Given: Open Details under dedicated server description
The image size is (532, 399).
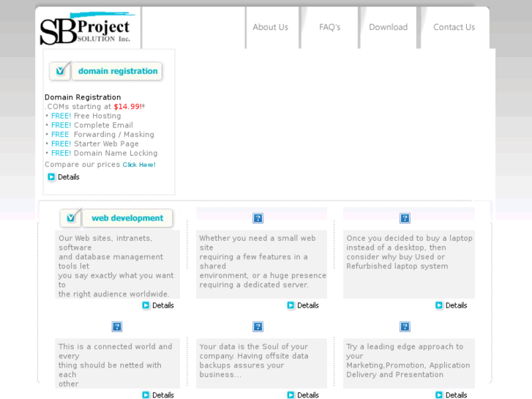Looking at the screenshot, I should point(308,305).
